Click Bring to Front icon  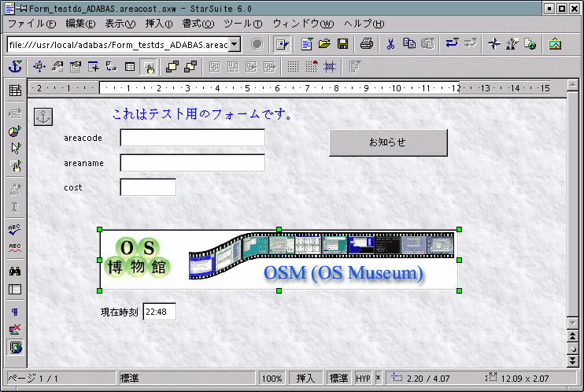(x=172, y=67)
